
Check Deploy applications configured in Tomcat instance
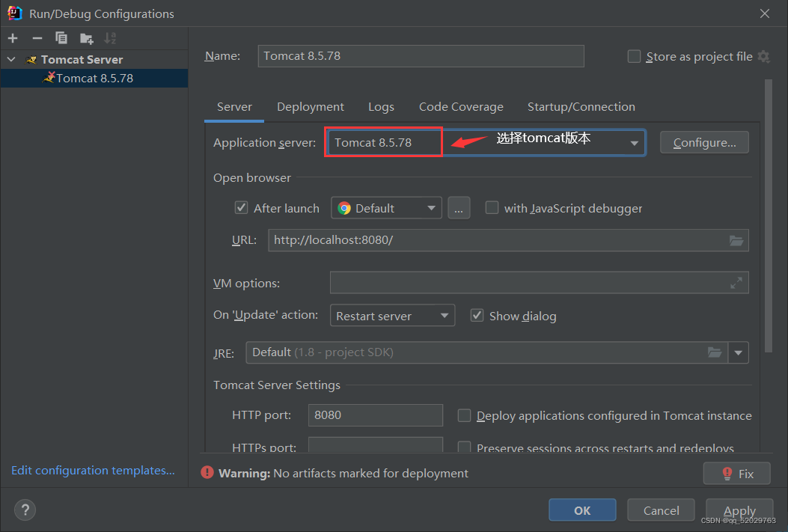tap(465, 415)
